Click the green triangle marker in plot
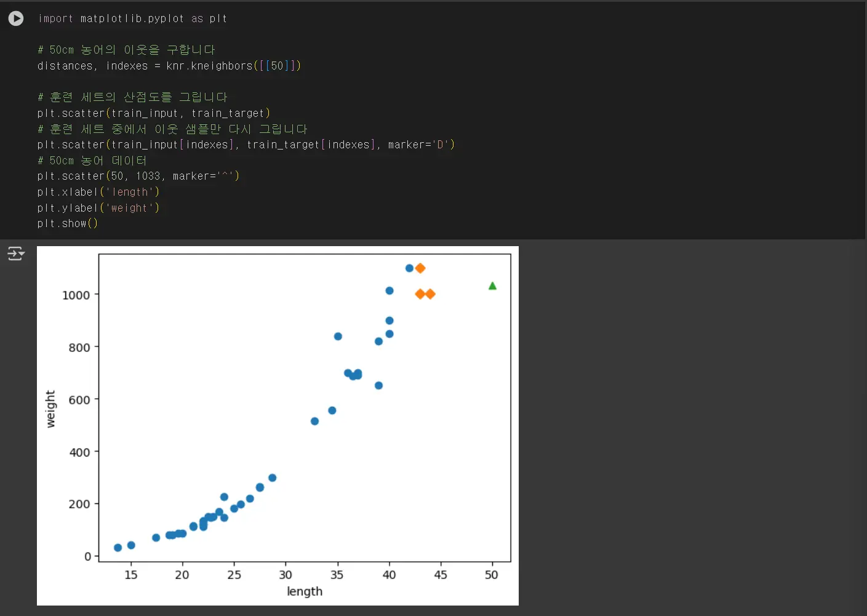Screen dimensions: 867x616 click(492, 286)
